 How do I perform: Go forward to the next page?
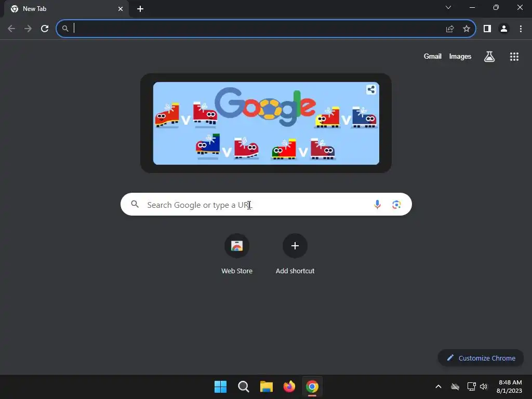[28, 29]
